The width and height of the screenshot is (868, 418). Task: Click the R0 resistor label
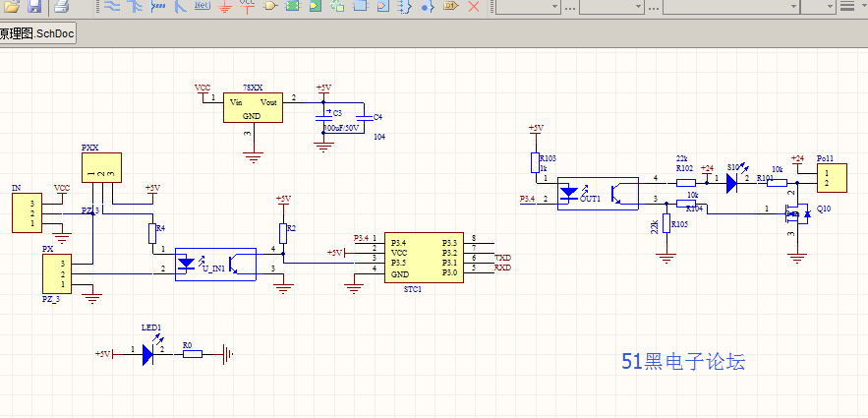pos(187,345)
